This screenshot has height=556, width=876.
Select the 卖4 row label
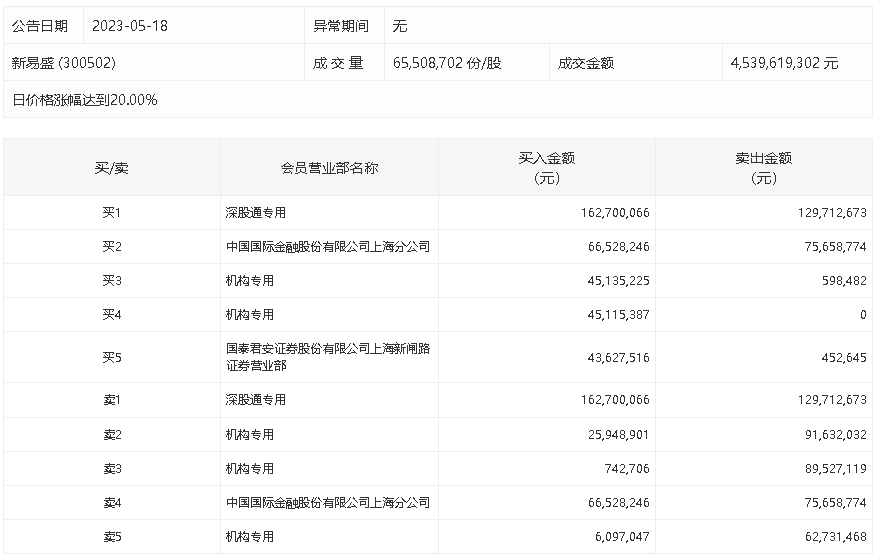coord(112,502)
